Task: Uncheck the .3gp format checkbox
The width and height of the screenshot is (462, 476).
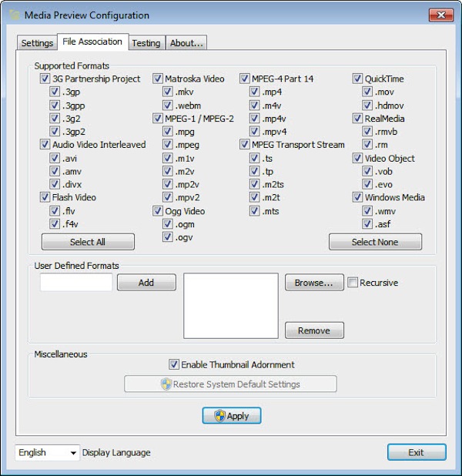Action: (55, 92)
